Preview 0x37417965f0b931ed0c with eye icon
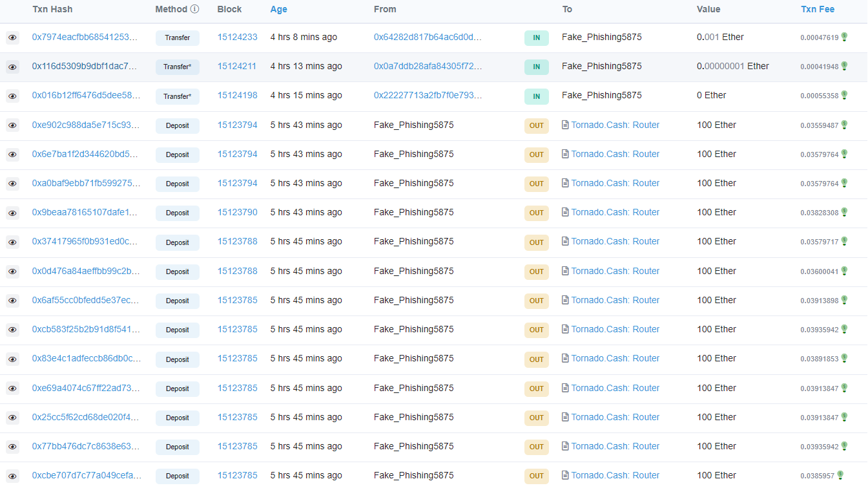Image resolution: width=868 pixels, height=490 pixels. coord(12,242)
